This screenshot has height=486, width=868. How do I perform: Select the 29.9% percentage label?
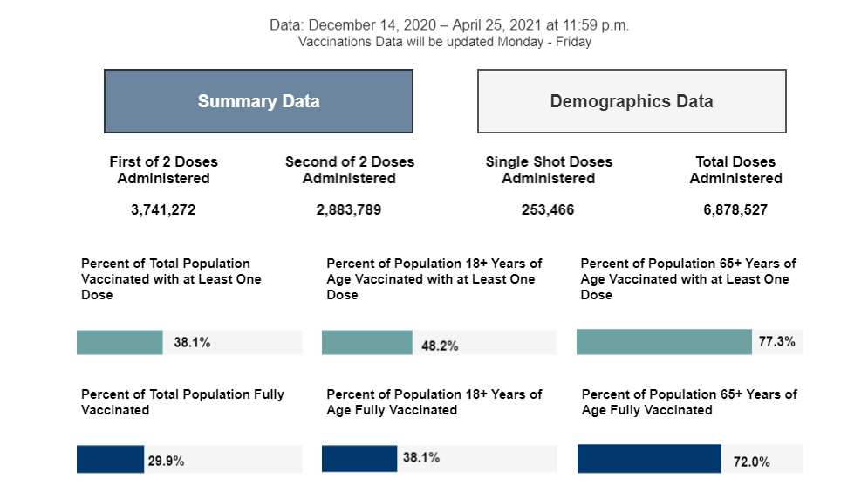tap(166, 460)
